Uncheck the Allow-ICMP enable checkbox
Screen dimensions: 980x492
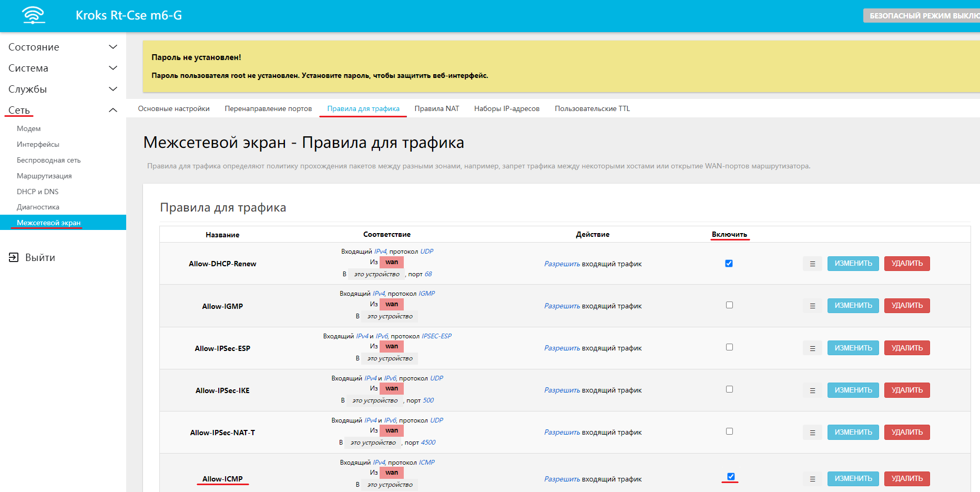[x=730, y=476]
